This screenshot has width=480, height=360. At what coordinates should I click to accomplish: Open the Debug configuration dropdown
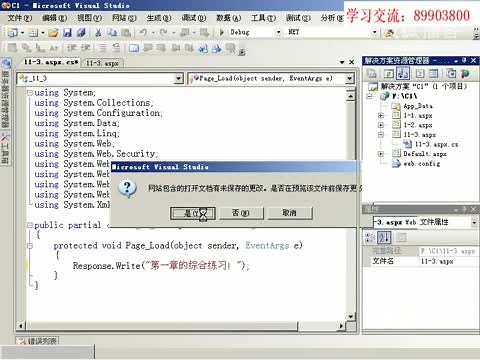click(x=278, y=32)
